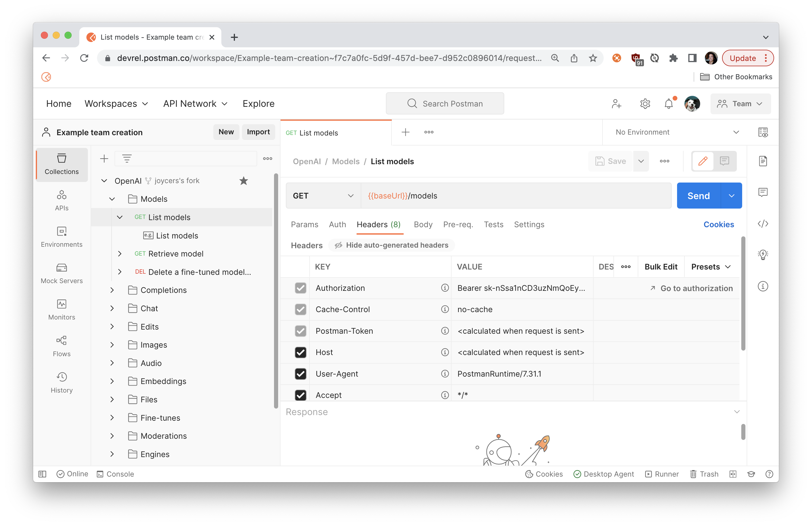Viewport: 812px width, 526px height.
Task: Open Environments from the left sidebar
Action: 62,236
